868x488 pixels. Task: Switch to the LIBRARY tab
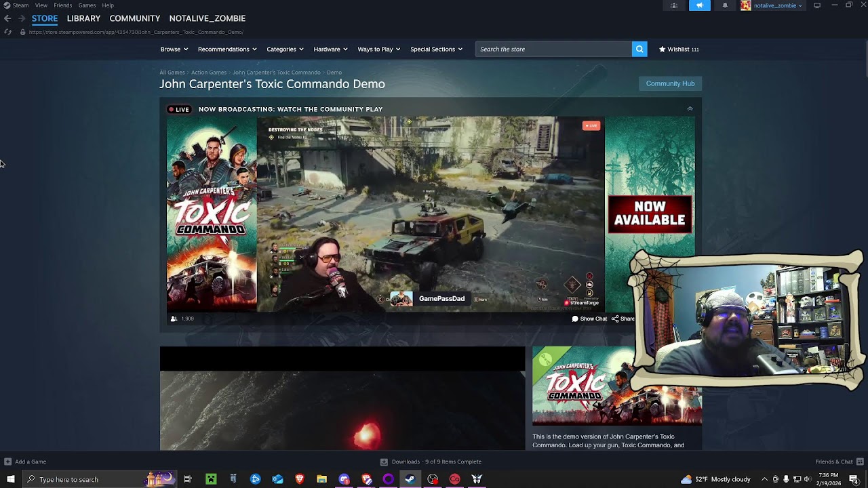[x=83, y=18]
